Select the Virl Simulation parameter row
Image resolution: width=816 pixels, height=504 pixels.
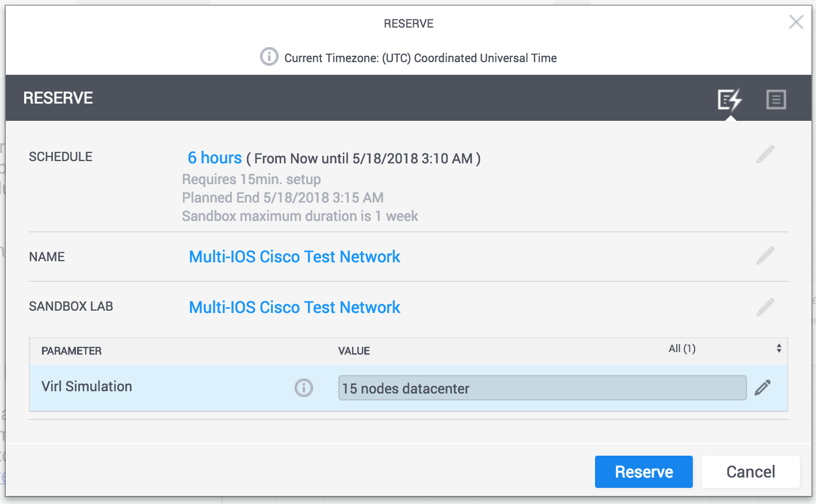409,388
